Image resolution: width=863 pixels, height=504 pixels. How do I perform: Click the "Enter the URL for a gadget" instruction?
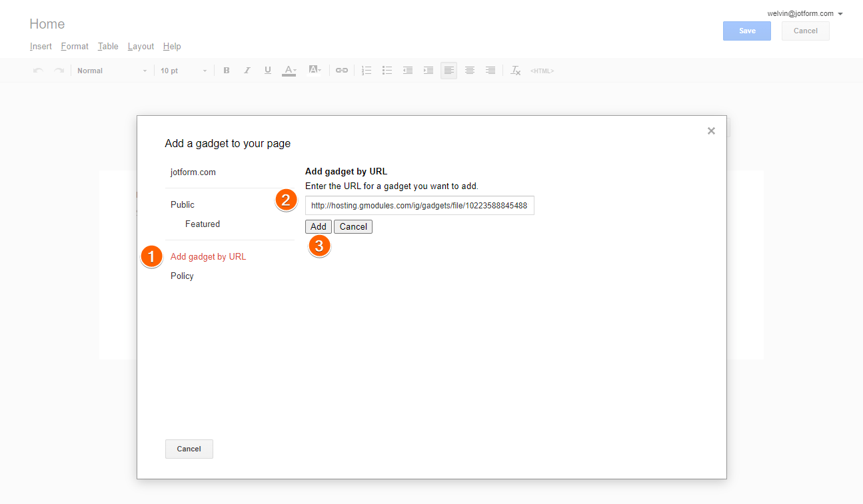click(392, 186)
